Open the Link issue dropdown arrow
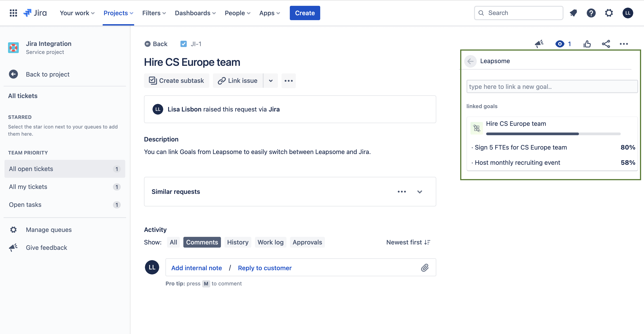The height and width of the screenshot is (334, 644). coord(271,81)
